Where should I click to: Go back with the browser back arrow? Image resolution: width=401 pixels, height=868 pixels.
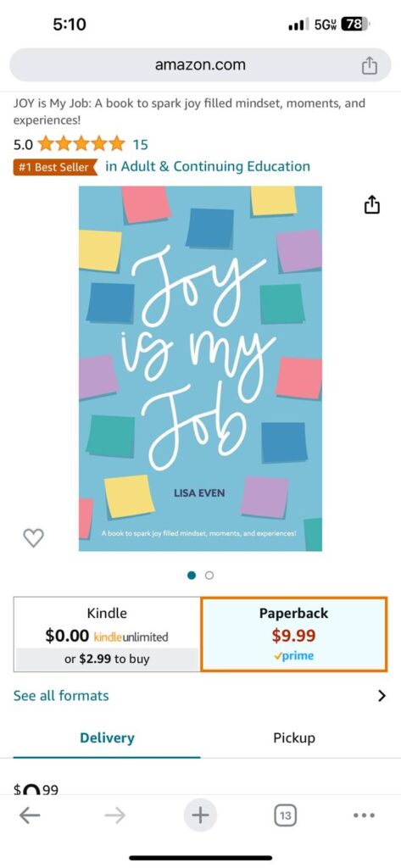30,815
